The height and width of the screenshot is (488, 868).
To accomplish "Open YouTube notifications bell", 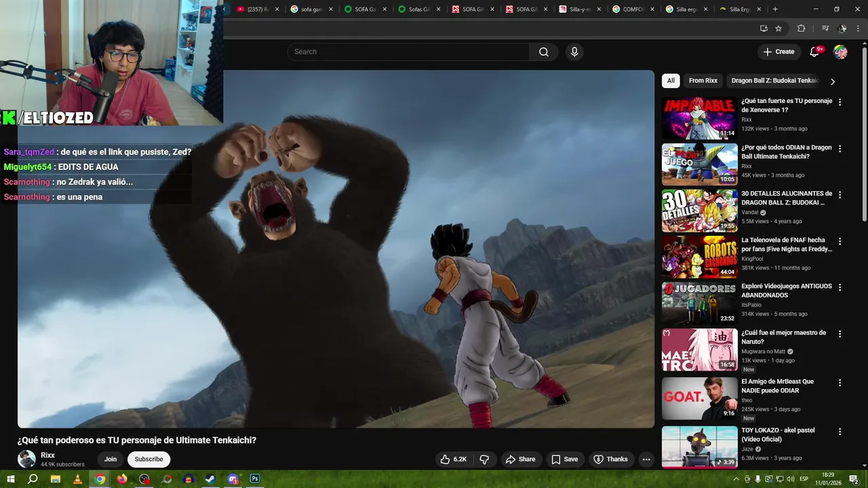I will point(815,52).
